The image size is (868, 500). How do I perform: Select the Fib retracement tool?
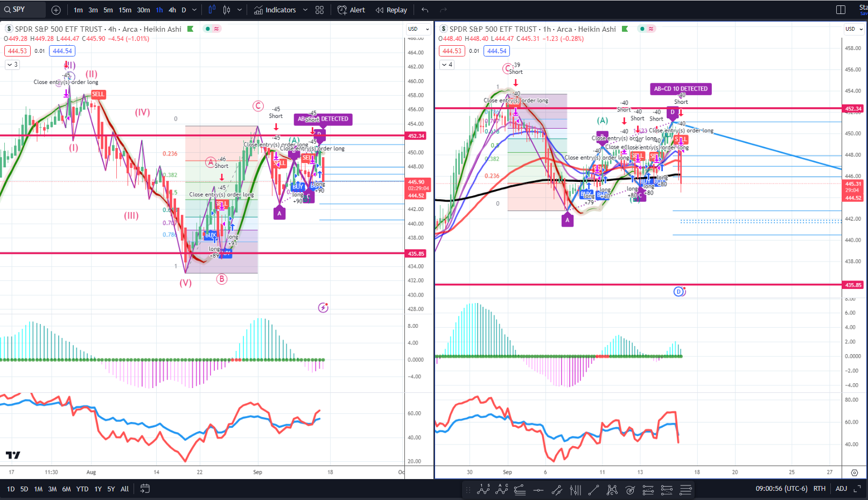point(520,490)
